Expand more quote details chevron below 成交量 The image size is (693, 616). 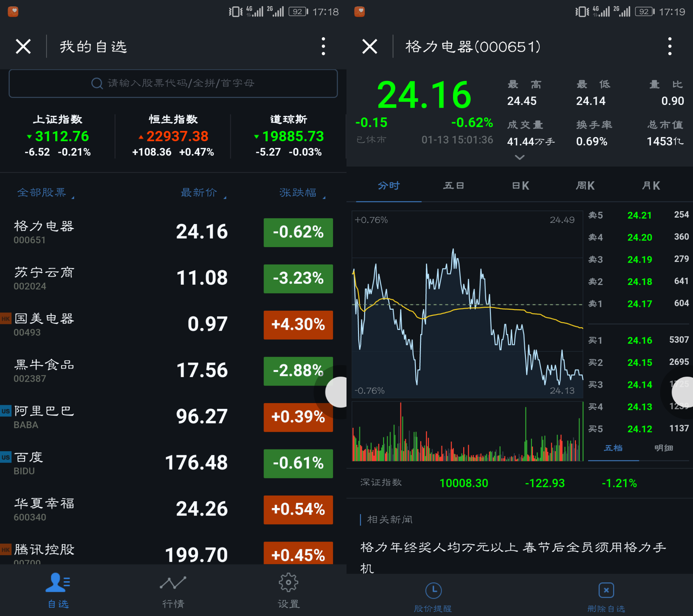point(519,157)
